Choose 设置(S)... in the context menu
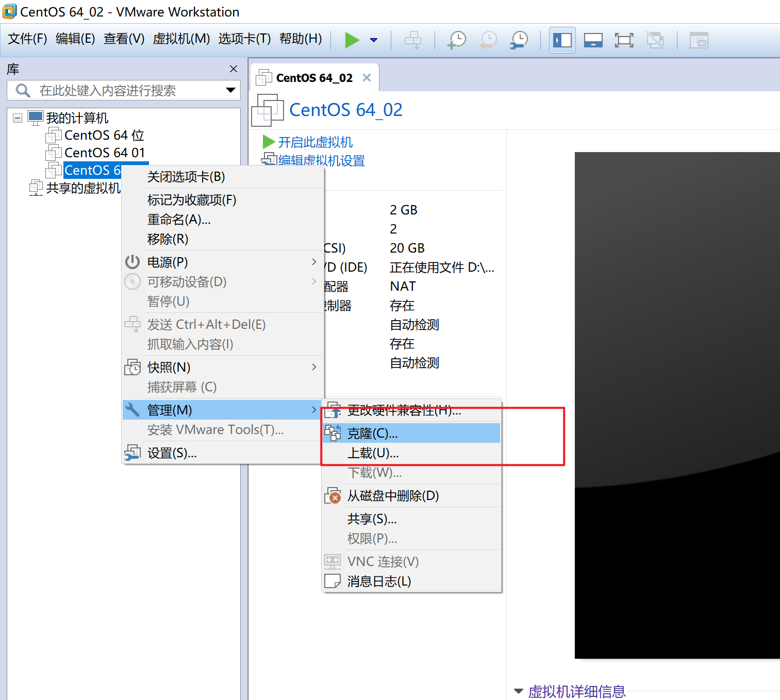Image resolution: width=780 pixels, height=700 pixels. [223, 453]
